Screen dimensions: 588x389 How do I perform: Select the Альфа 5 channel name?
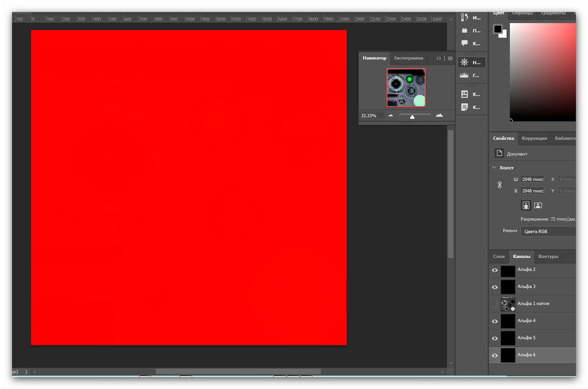pos(526,338)
